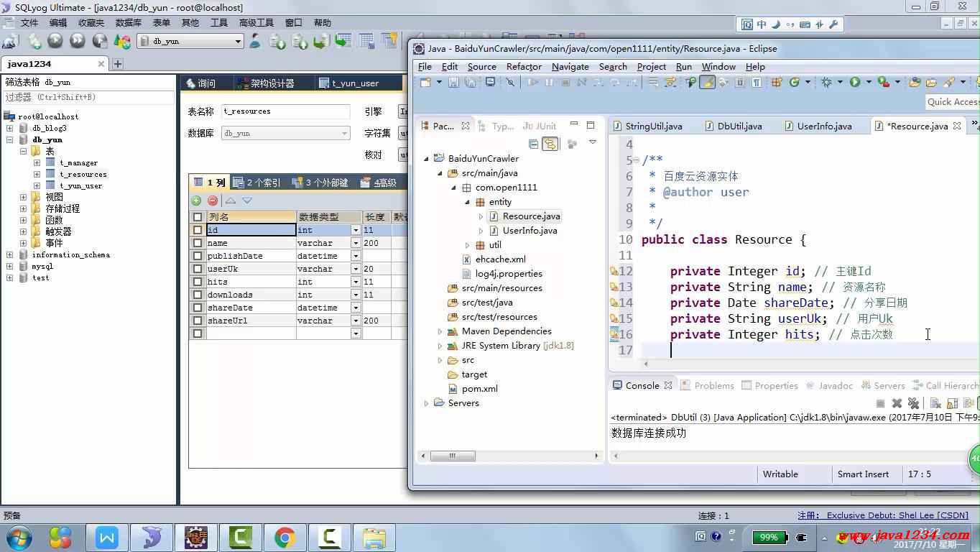This screenshot has height=552, width=980.
Task: Click the Quick Access search box
Action: coord(953,102)
